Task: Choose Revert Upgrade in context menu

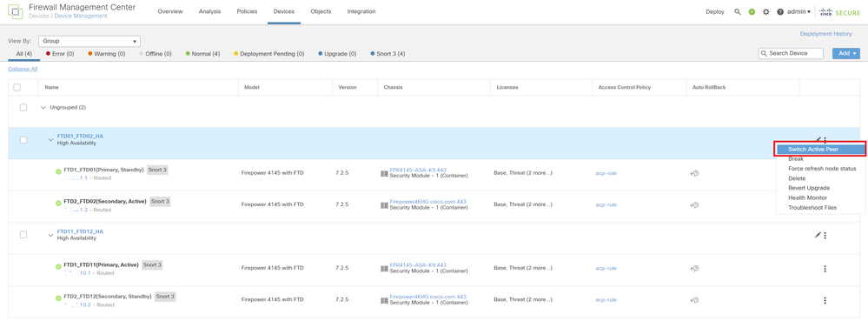Action: click(x=809, y=188)
